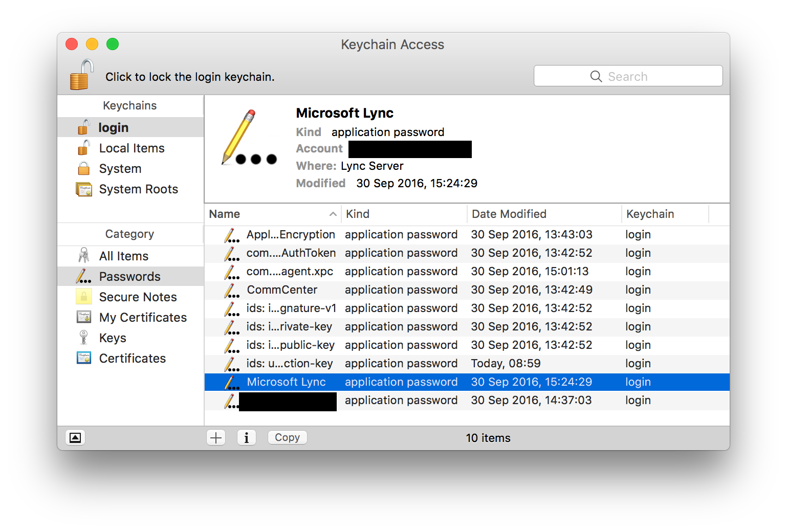Click the Copy button
This screenshot has width=787, height=532.
click(x=287, y=437)
